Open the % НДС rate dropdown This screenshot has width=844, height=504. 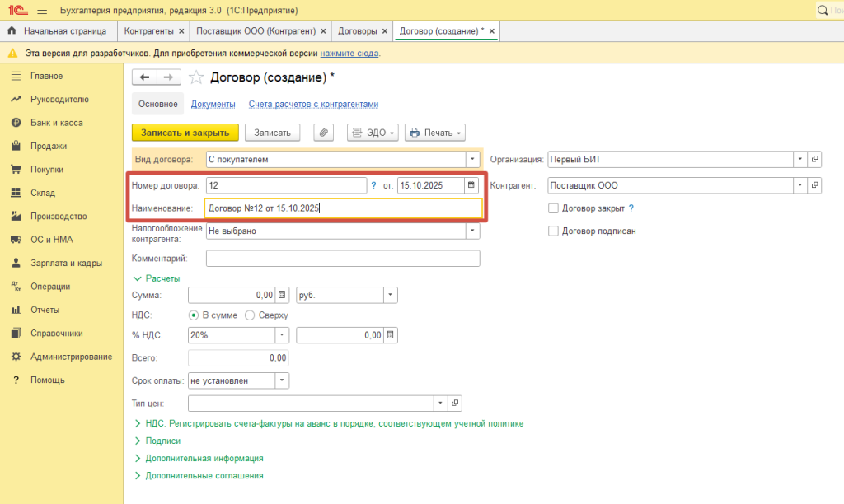(282, 335)
